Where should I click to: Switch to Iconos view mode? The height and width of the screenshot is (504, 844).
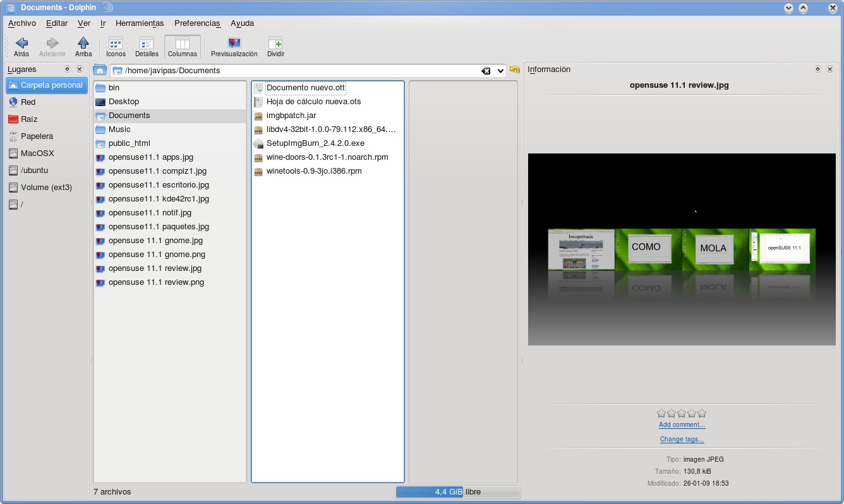point(116,47)
